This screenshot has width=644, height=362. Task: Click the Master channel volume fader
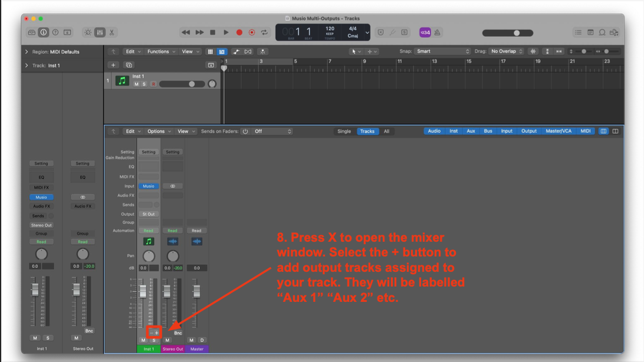tap(196, 291)
